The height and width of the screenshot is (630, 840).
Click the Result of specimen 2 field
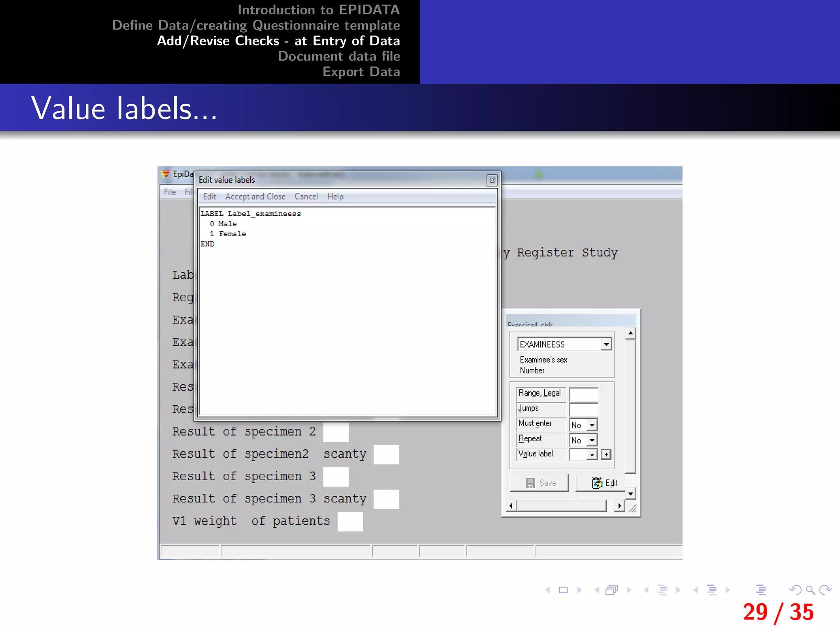[x=336, y=432]
